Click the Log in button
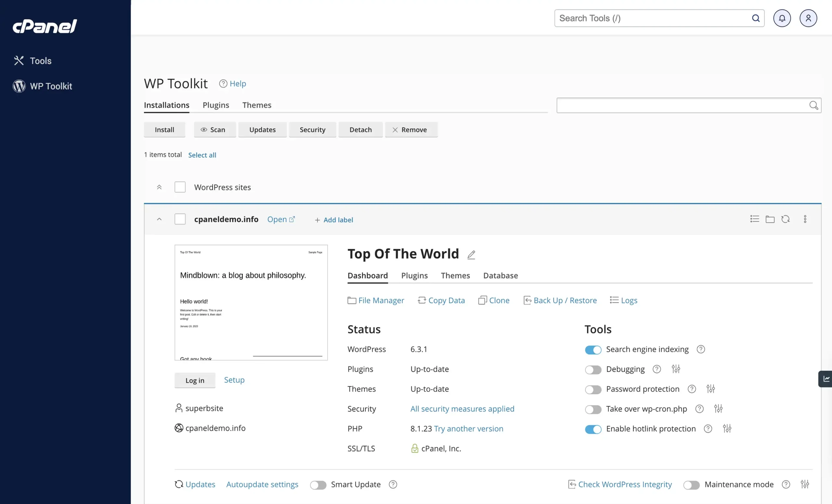This screenshot has width=832, height=504. click(195, 381)
